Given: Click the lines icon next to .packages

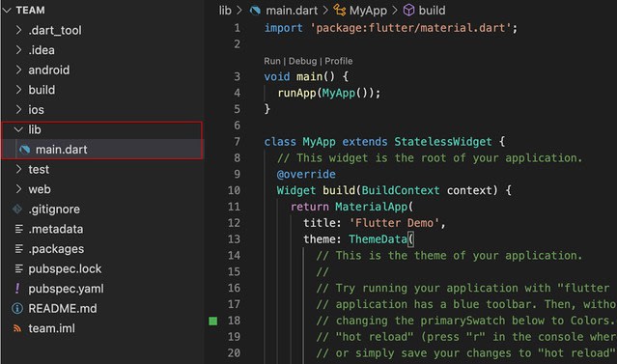Looking at the screenshot, I should 18,249.
